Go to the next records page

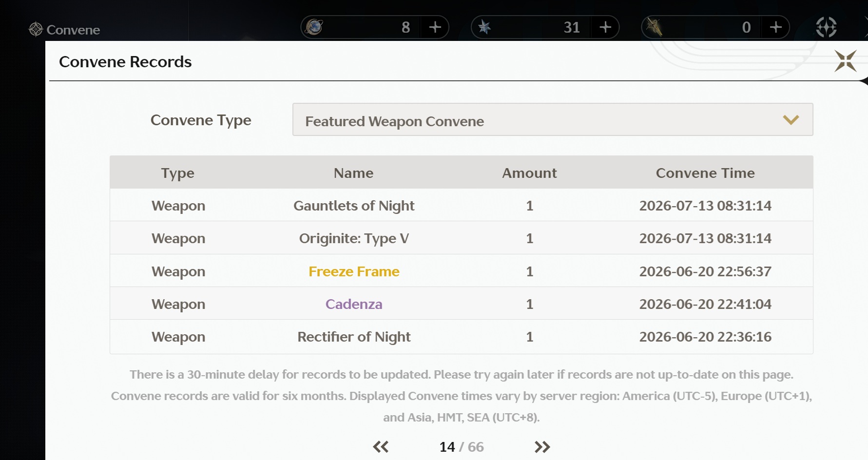tap(542, 446)
